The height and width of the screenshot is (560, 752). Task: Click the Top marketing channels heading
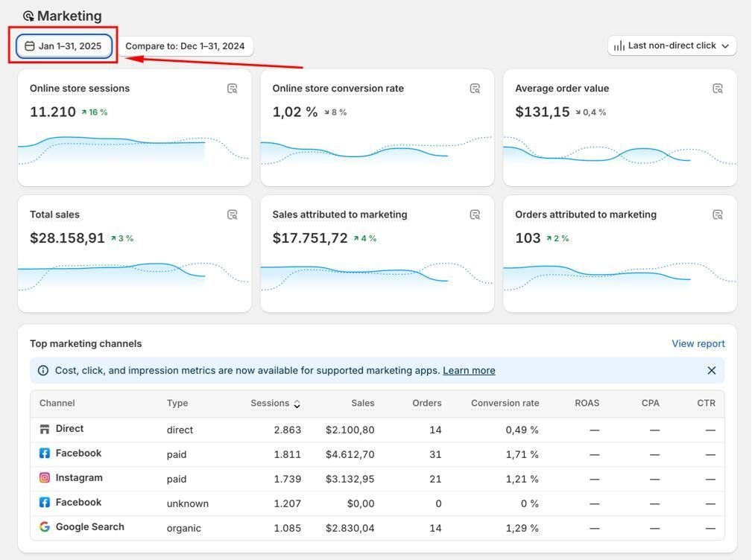(86, 343)
